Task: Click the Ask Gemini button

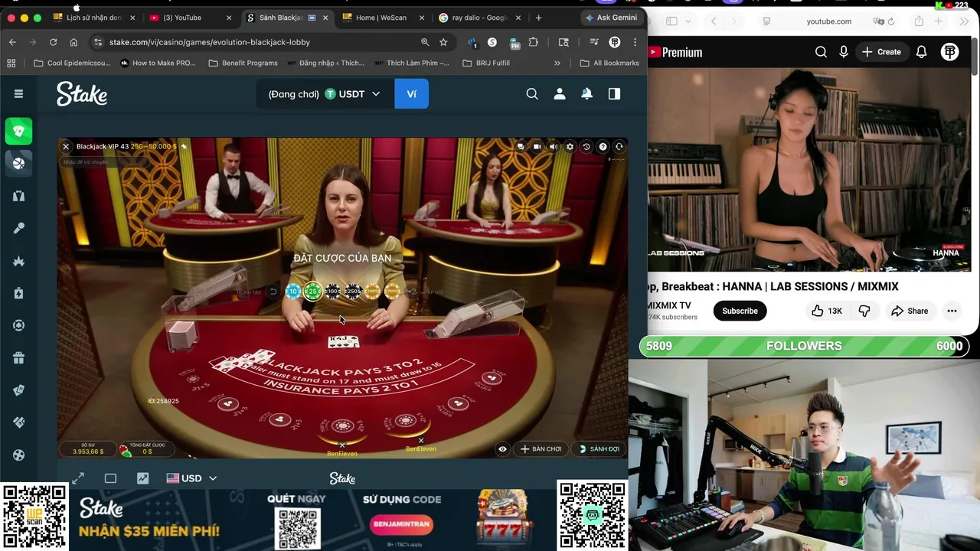Action: point(610,18)
